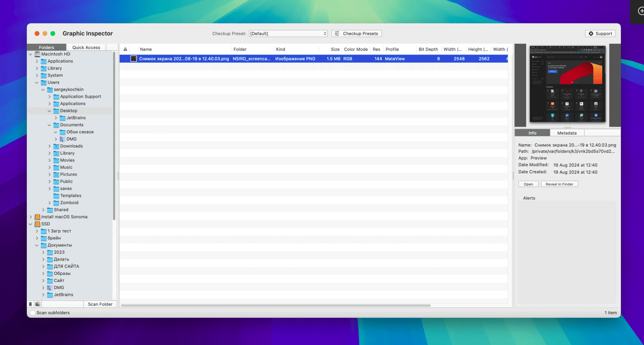Click the Pictures folder icon

tap(56, 175)
